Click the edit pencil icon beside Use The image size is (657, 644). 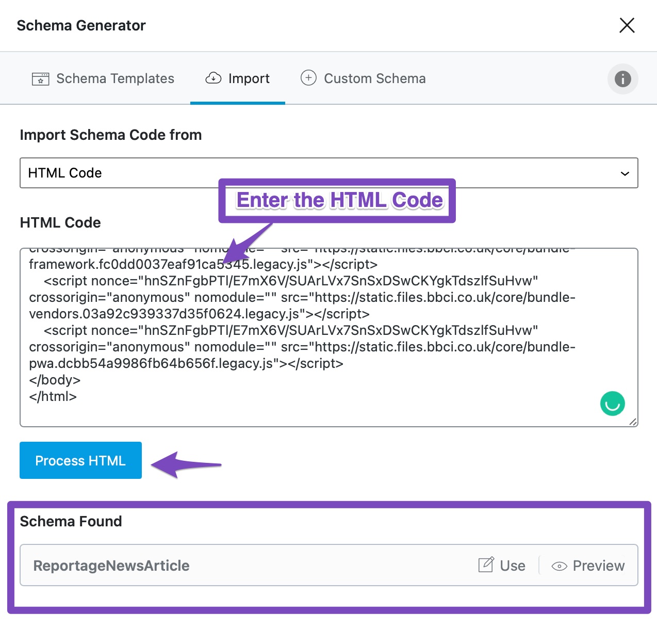click(x=486, y=565)
